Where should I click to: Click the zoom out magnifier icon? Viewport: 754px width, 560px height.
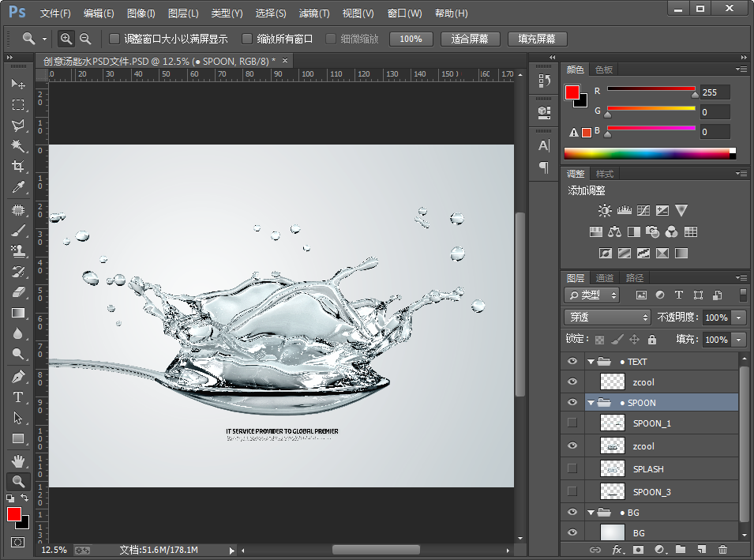coord(85,39)
